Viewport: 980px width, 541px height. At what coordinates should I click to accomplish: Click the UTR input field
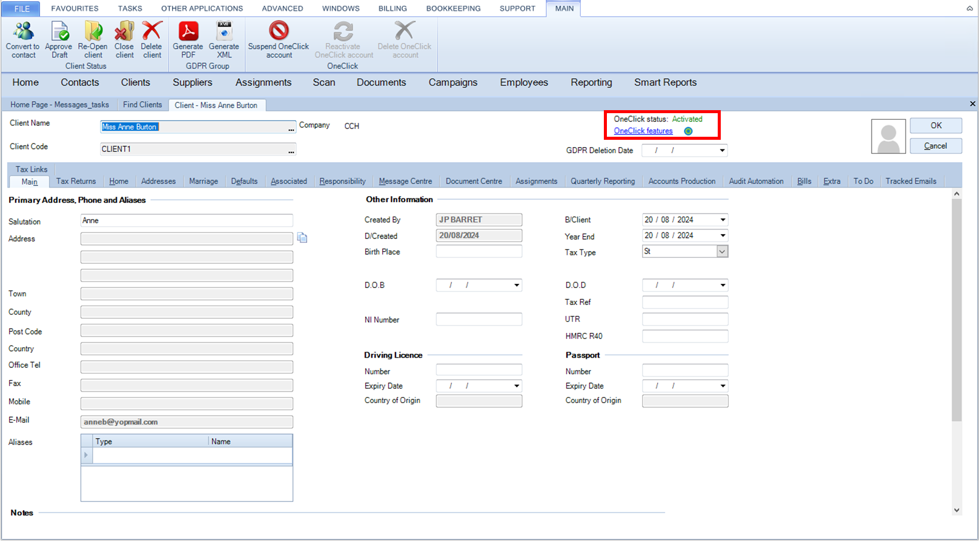685,319
